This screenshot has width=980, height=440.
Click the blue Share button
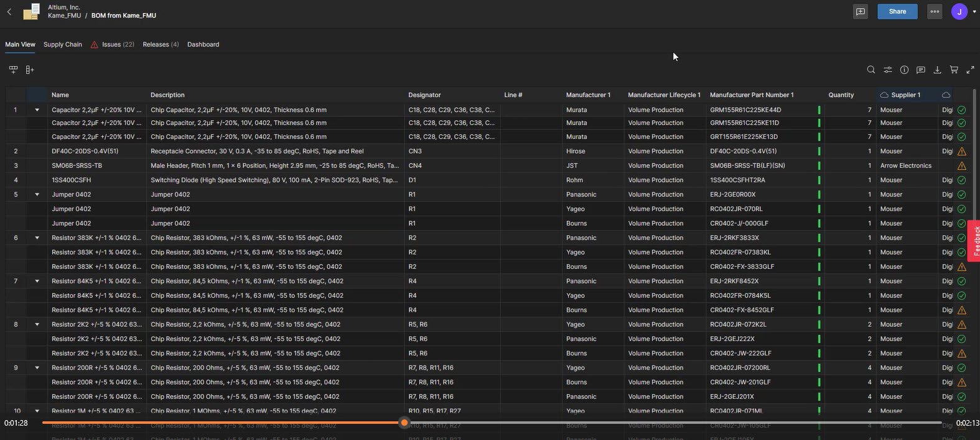pyautogui.click(x=897, y=12)
